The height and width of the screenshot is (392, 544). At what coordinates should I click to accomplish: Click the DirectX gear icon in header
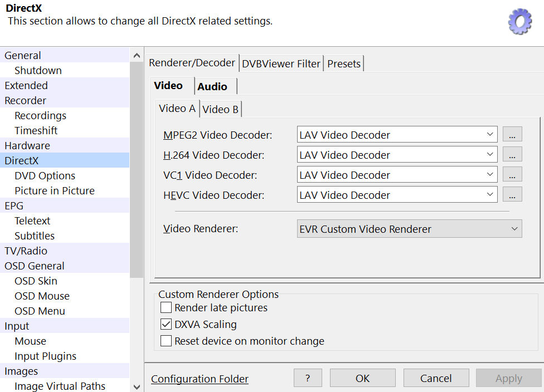(519, 21)
